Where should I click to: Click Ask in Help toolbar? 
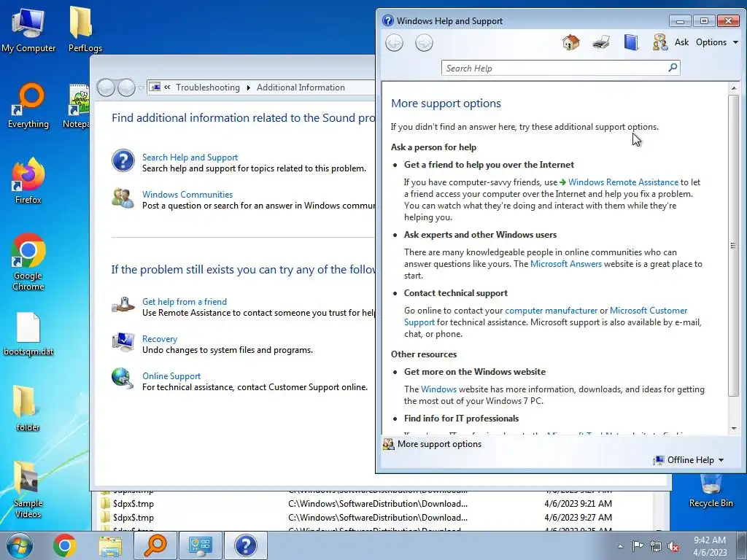(x=681, y=42)
